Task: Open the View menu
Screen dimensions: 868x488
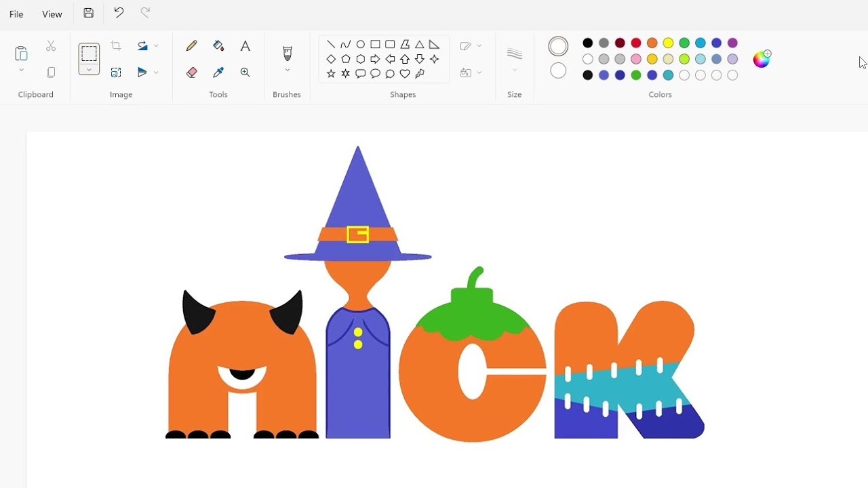Action: pyautogui.click(x=52, y=14)
